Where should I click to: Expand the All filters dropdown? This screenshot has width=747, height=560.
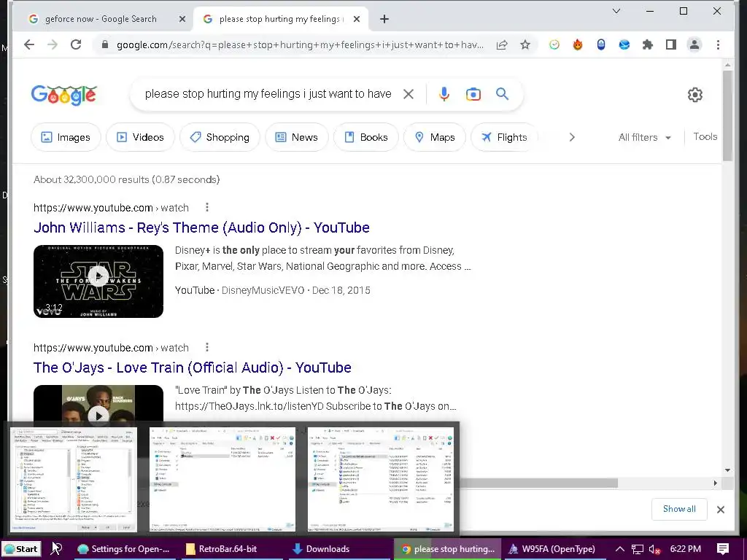click(645, 137)
